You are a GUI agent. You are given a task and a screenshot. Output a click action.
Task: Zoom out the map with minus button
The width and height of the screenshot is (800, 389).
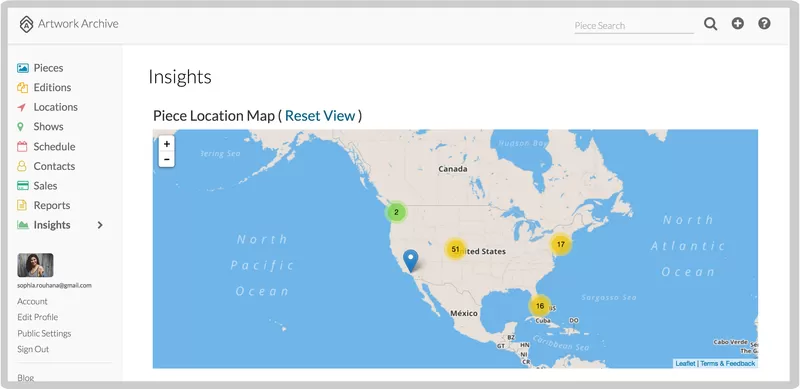pos(166,159)
